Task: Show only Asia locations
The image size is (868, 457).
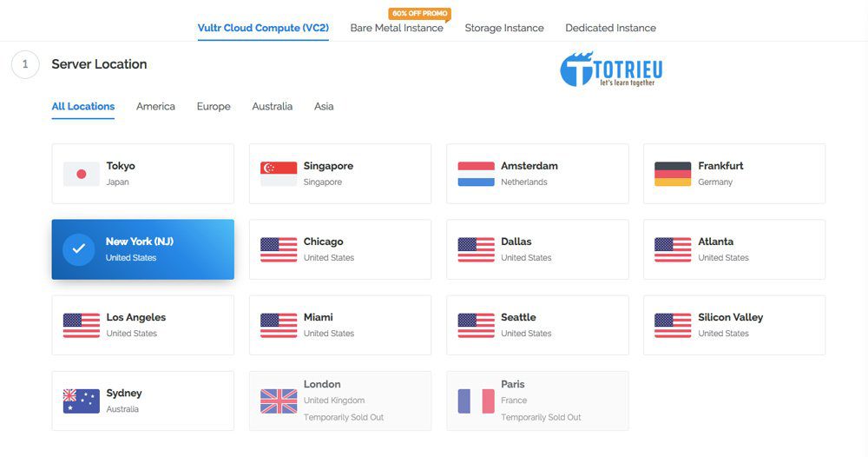Action: pos(324,106)
